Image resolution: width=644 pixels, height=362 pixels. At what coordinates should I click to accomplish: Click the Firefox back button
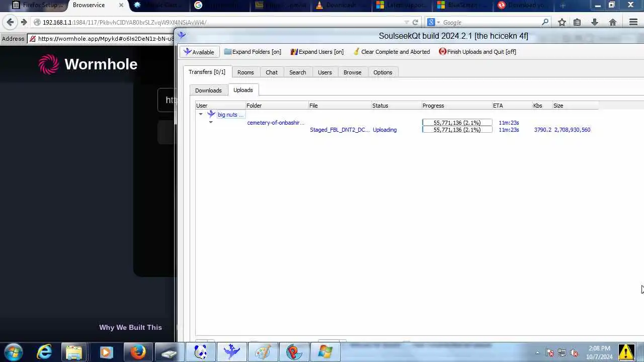[x=10, y=22]
